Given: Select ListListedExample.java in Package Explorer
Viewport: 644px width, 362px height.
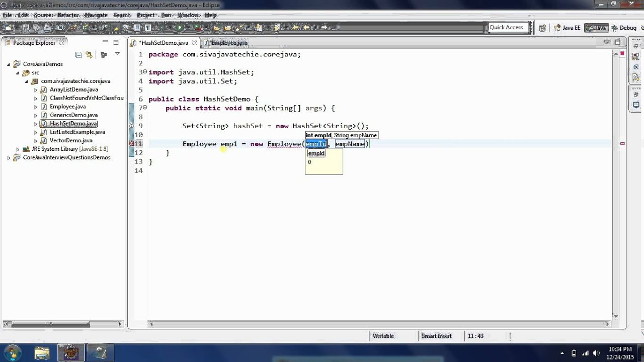Looking at the screenshot, I should point(77,132).
